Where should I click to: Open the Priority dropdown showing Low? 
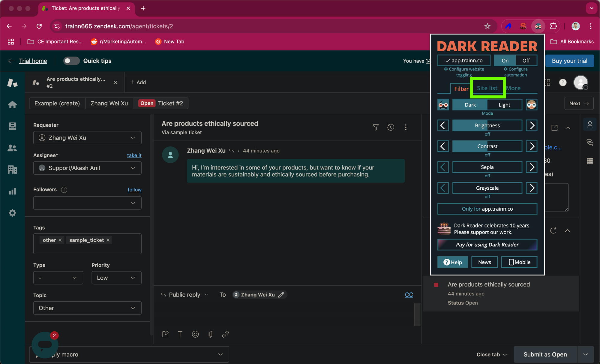click(116, 278)
